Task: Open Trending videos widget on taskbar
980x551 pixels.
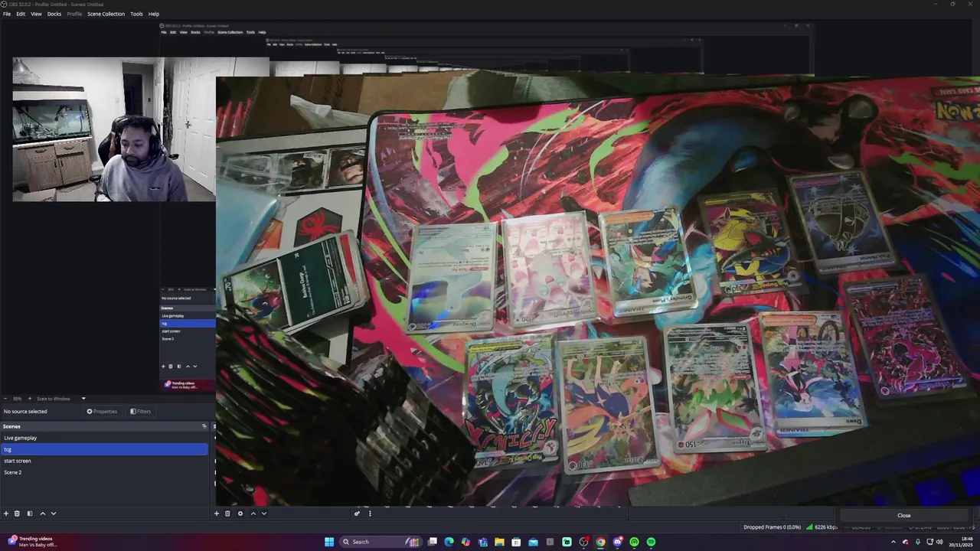Action: pyautogui.click(x=32, y=542)
